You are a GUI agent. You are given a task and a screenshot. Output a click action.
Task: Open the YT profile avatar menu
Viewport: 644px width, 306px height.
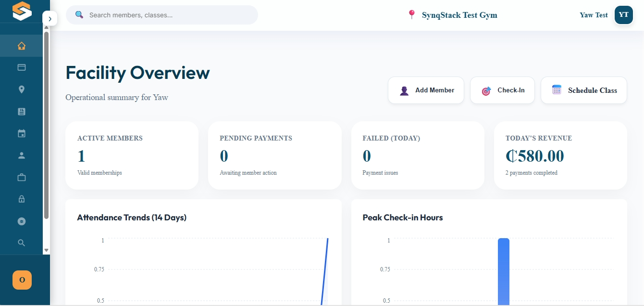pyautogui.click(x=623, y=15)
